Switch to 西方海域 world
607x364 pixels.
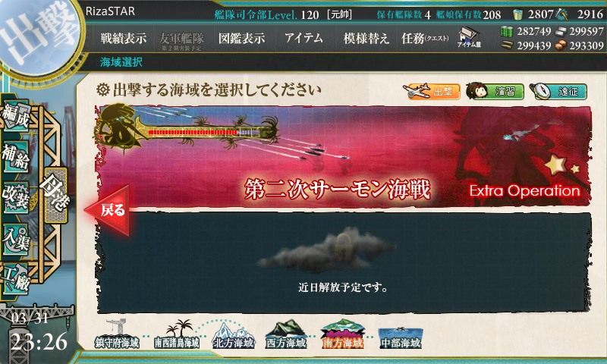tap(286, 335)
